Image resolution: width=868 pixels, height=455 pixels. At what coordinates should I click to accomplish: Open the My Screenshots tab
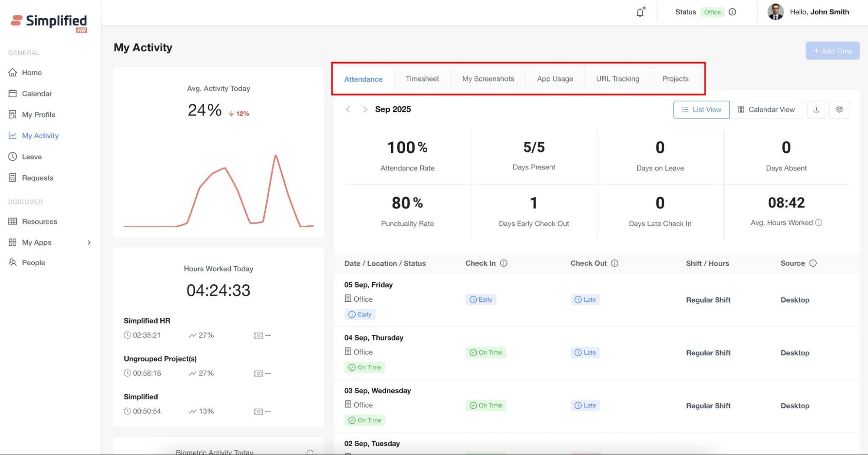click(x=488, y=79)
